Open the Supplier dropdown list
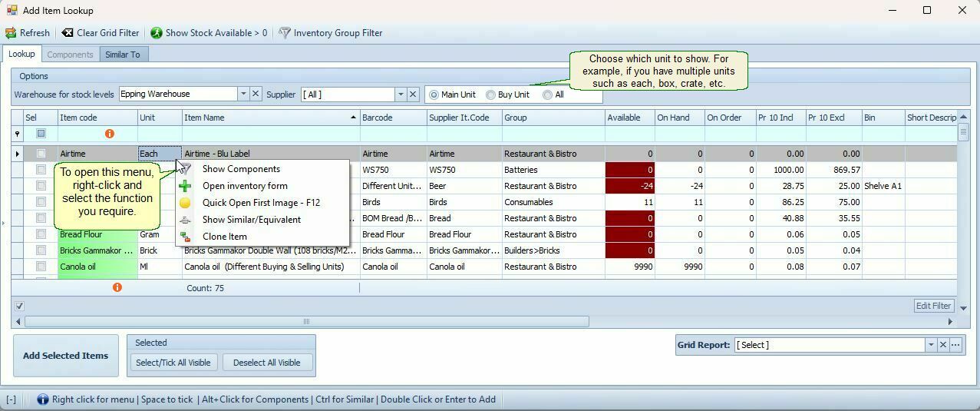This screenshot has width=980, height=411. 400,94
